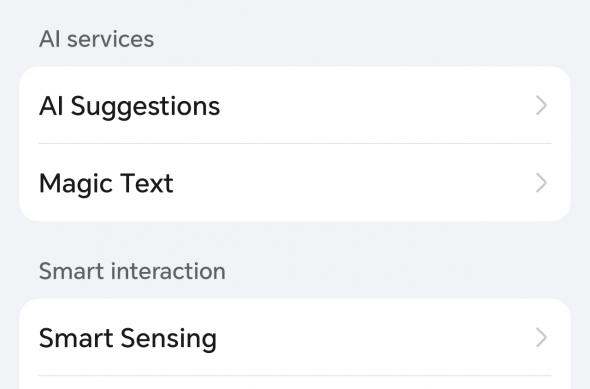Select the Smart interaction section header
Viewport: 590px width, 389px height.
click(x=132, y=271)
